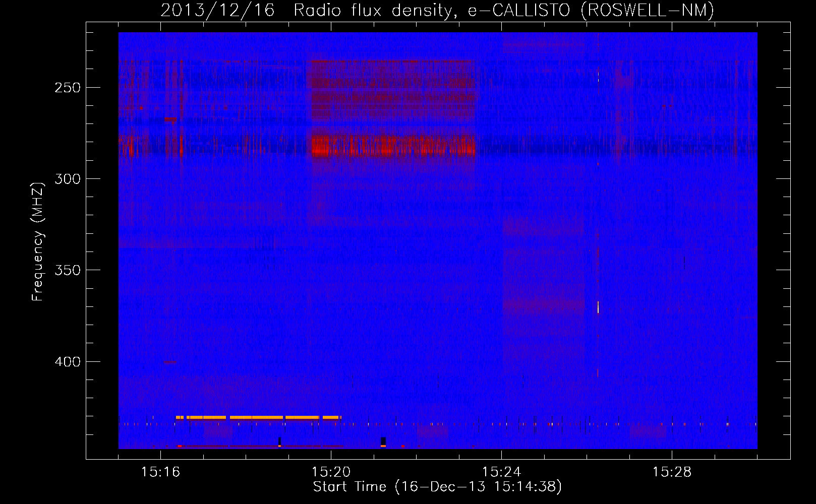
Task: Click the '15:16' time tick label
Action: (x=160, y=472)
